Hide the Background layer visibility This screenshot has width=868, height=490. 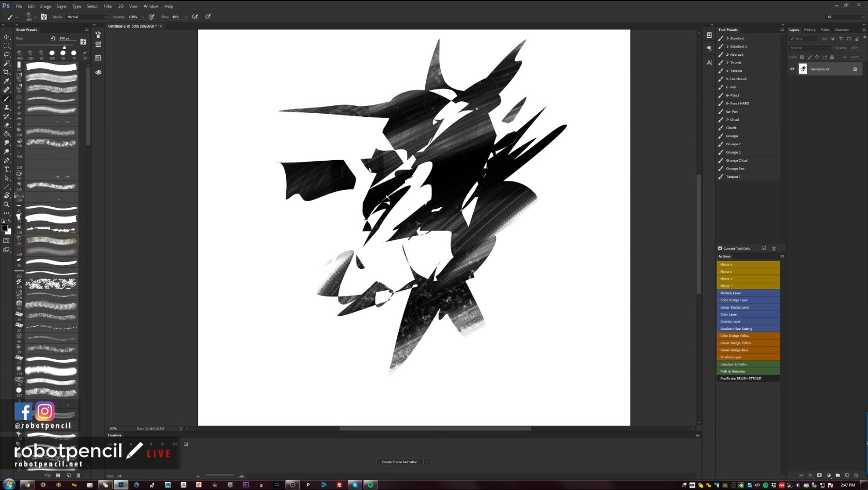coord(792,69)
